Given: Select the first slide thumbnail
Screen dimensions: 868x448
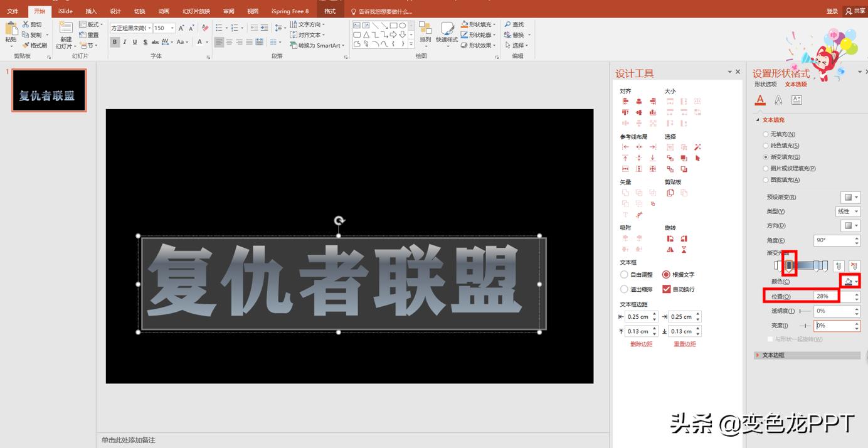Looking at the screenshot, I should tap(49, 90).
